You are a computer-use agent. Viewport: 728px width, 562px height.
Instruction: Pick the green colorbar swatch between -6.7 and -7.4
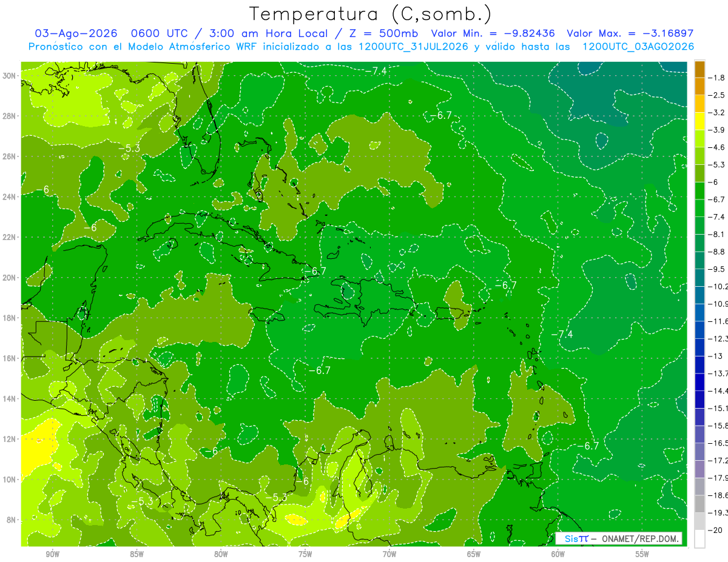[x=699, y=208]
